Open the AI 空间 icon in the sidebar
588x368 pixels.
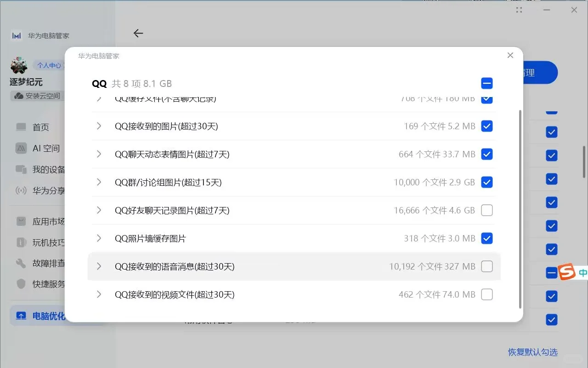pyautogui.click(x=21, y=148)
